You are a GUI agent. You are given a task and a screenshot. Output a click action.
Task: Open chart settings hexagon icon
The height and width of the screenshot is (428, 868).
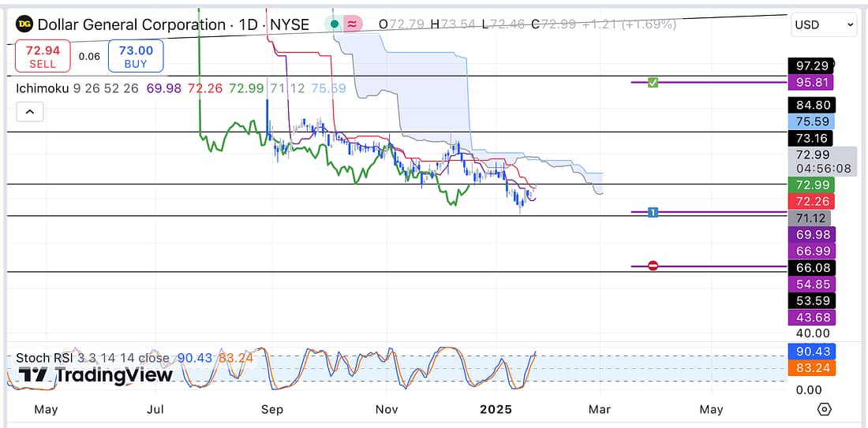825,409
